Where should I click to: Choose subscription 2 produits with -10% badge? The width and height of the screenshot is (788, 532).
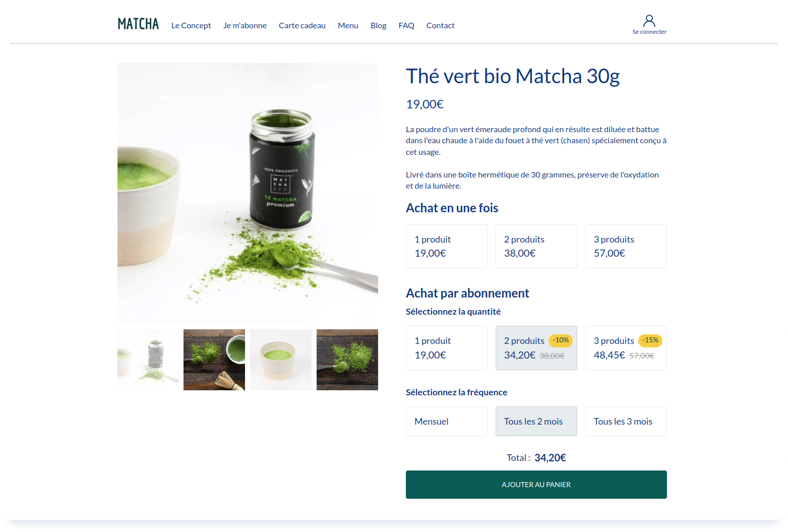536,348
